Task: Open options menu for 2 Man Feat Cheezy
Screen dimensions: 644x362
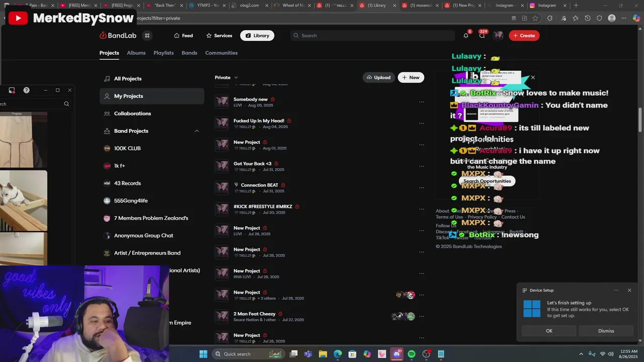Action: pyautogui.click(x=422, y=317)
